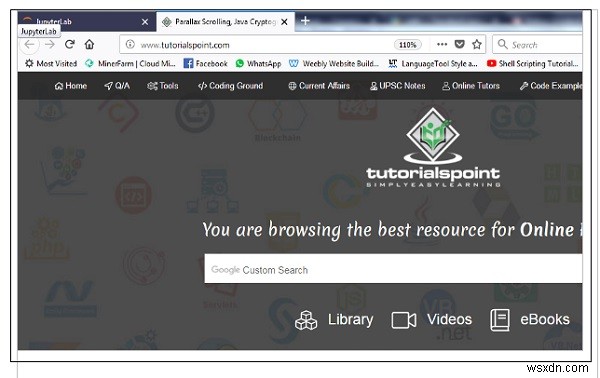Open the Tools navigation item
The image size is (600, 378).
tap(163, 86)
